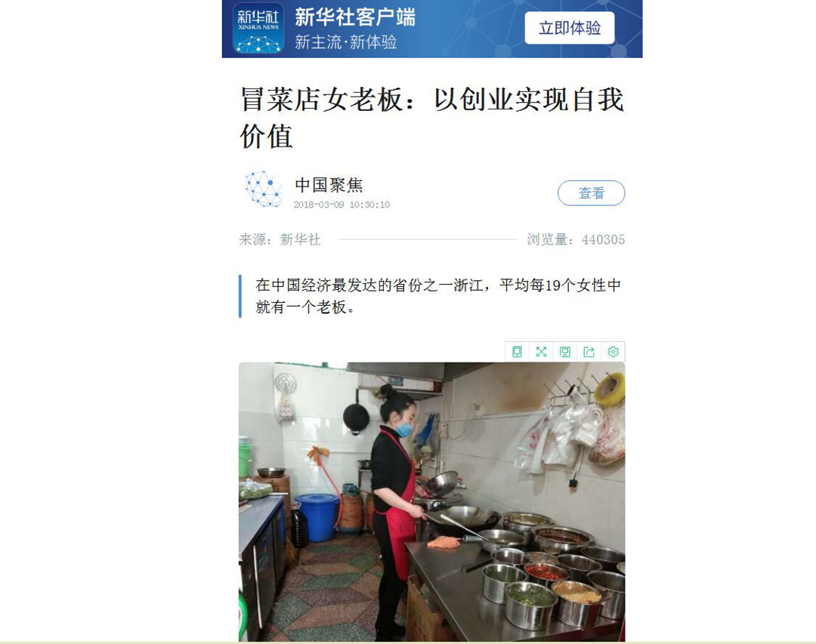The height and width of the screenshot is (644, 816).
Task: Click the 查看 button
Action: click(x=591, y=193)
